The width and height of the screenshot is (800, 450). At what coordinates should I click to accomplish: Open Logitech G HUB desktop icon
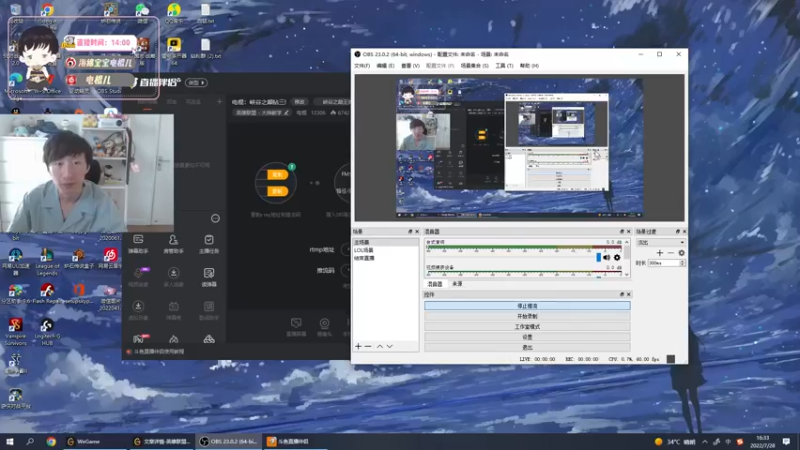click(x=47, y=332)
